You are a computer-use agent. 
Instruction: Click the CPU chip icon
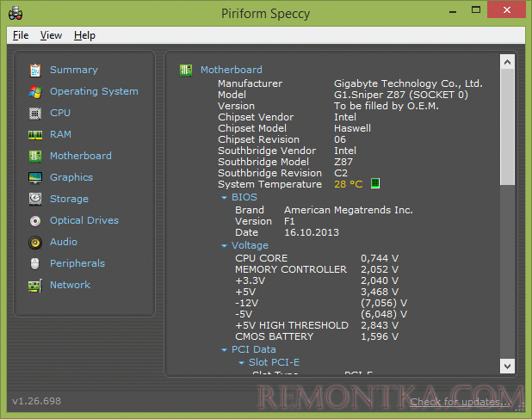coord(35,114)
